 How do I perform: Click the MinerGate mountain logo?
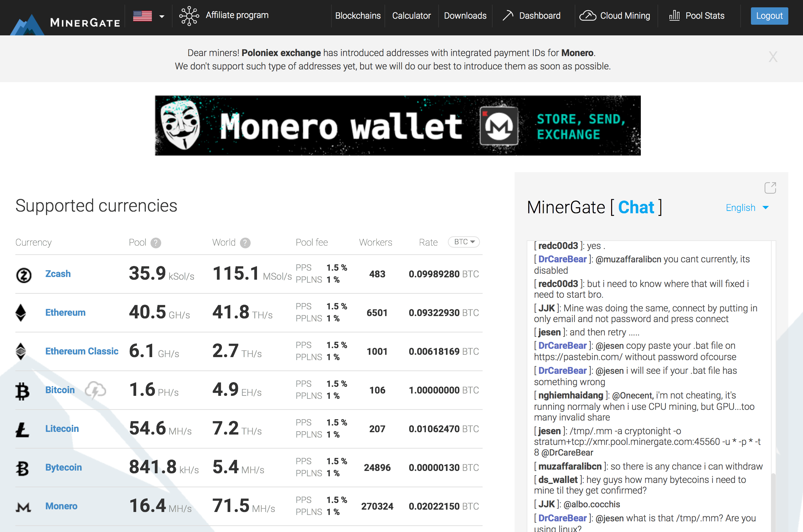pyautogui.click(x=27, y=24)
